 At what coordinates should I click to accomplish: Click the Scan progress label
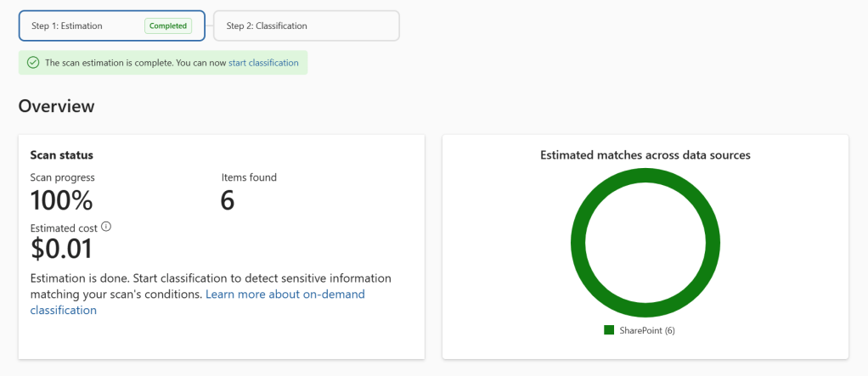tap(62, 177)
